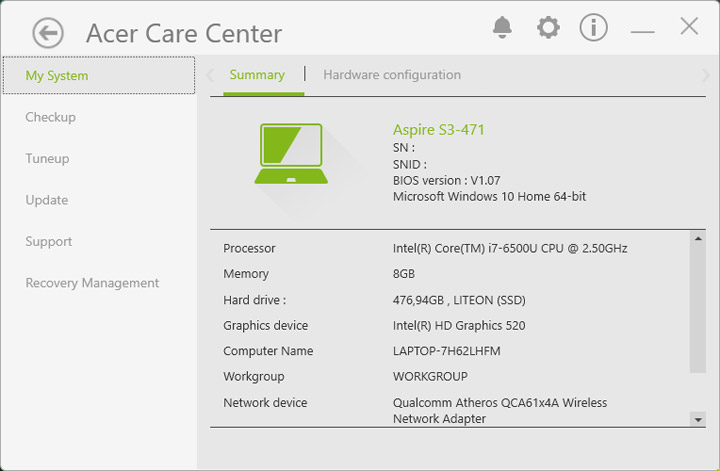Click the Aspire S3-471 model name
Screen dimensions: 720x471
(x=439, y=130)
